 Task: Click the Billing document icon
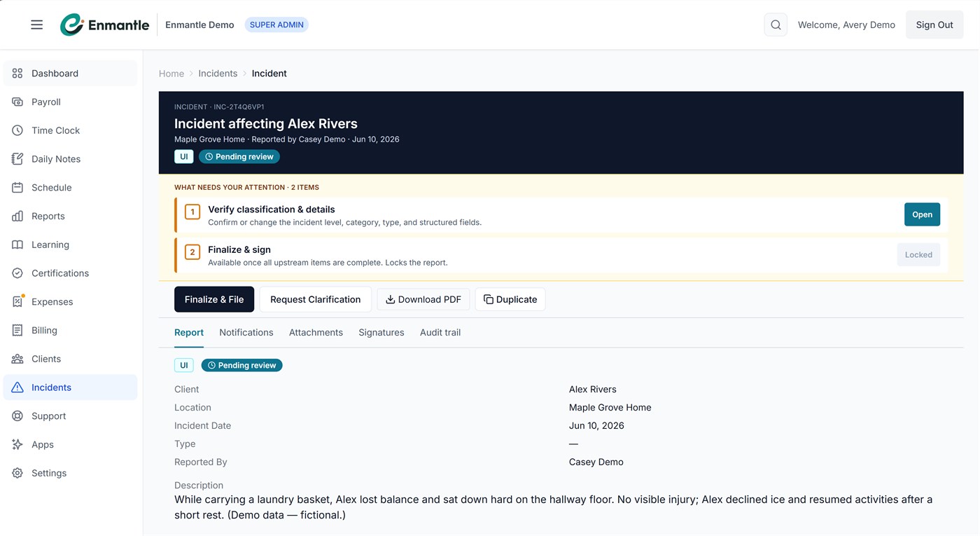tap(17, 330)
